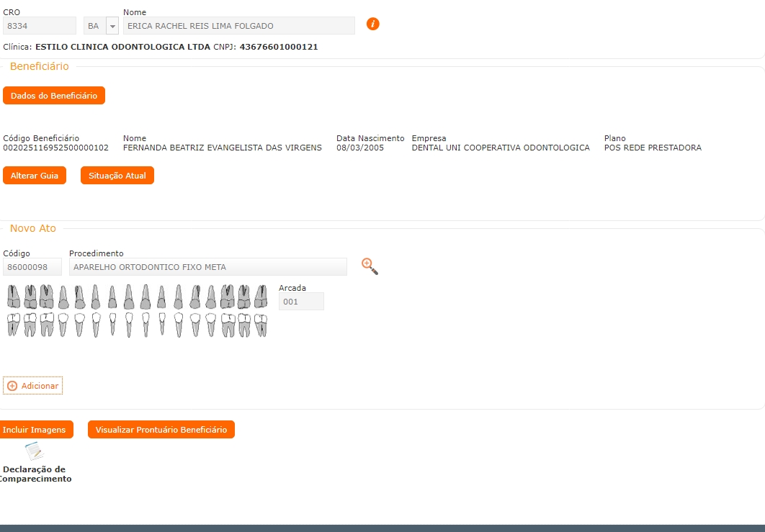Select the second upper-row tooth from the right

coord(244,297)
